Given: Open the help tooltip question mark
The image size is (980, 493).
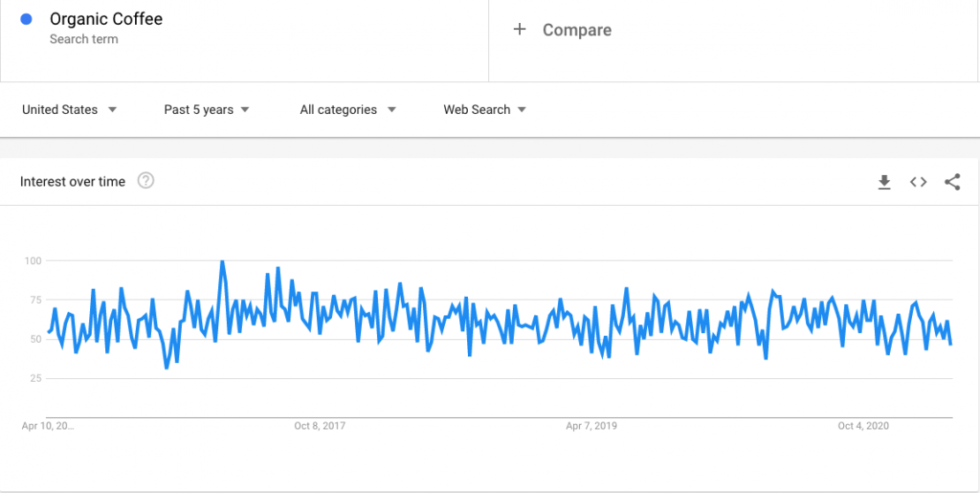Looking at the screenshot, I should (147, 181).
